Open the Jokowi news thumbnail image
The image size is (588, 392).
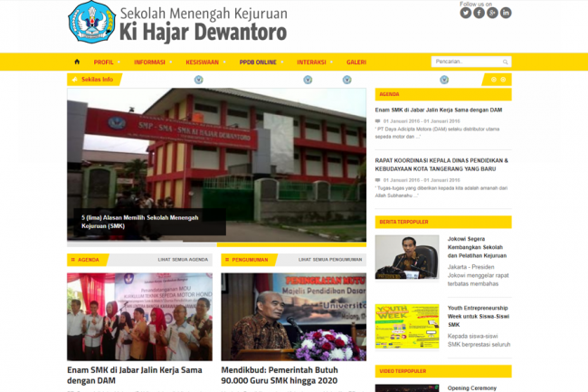407,256
